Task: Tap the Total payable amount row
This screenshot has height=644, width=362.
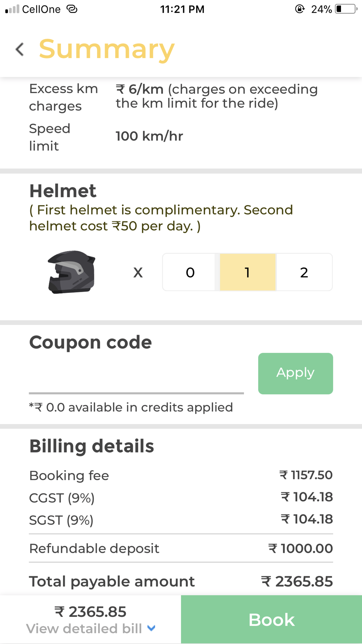Action: pos(181,581)
